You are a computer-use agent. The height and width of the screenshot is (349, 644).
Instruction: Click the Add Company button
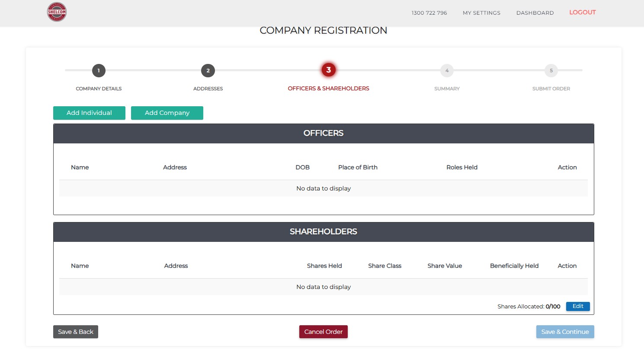[x=167, y=113]
